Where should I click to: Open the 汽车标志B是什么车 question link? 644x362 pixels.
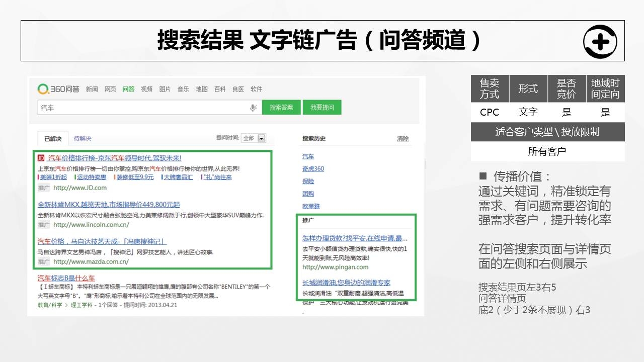click(x=66, y=278)
